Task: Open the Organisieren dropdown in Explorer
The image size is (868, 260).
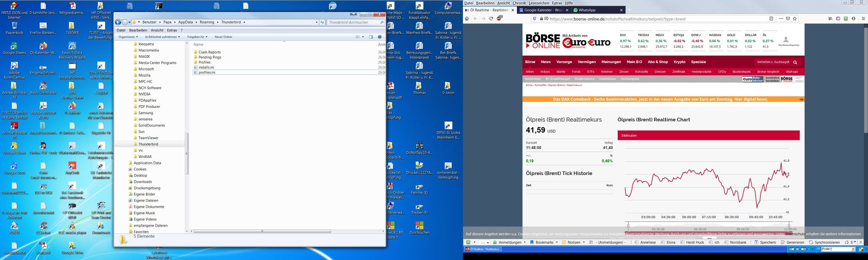Action: pos(128,37)
